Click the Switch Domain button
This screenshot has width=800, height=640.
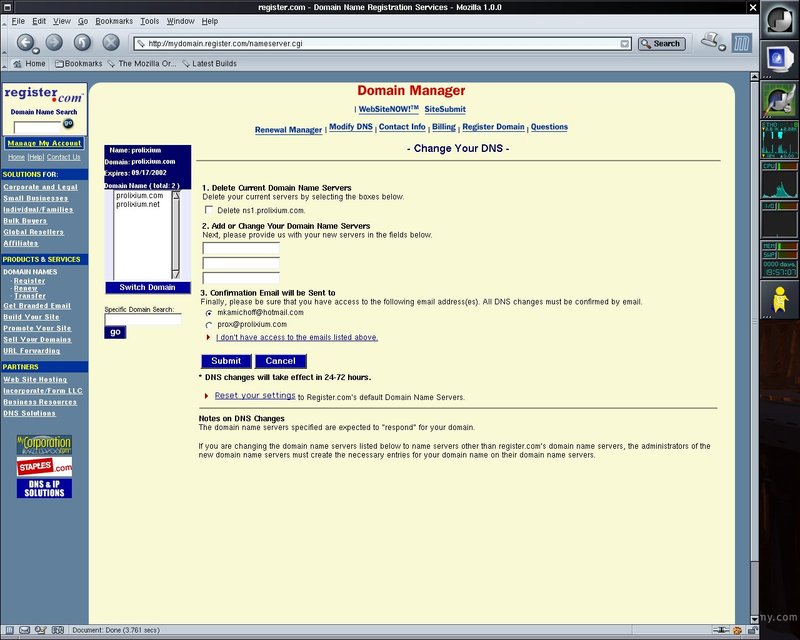147,287
